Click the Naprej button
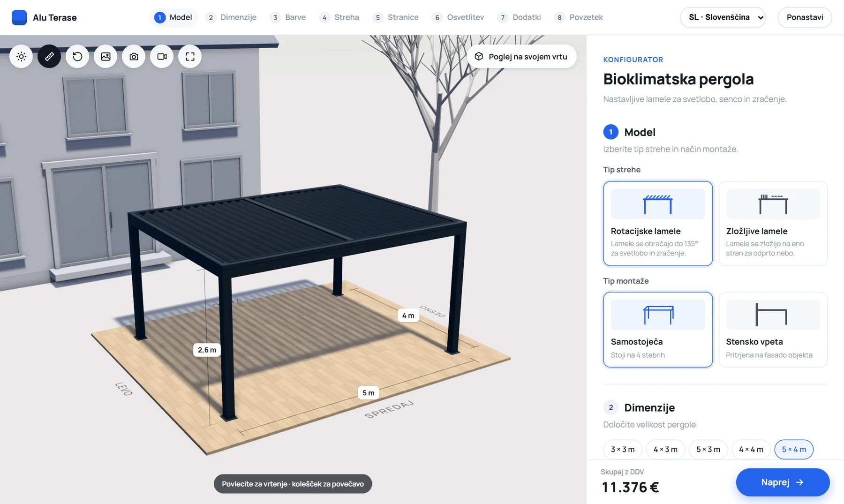This screenshot has height=504, width=844. 783,482
